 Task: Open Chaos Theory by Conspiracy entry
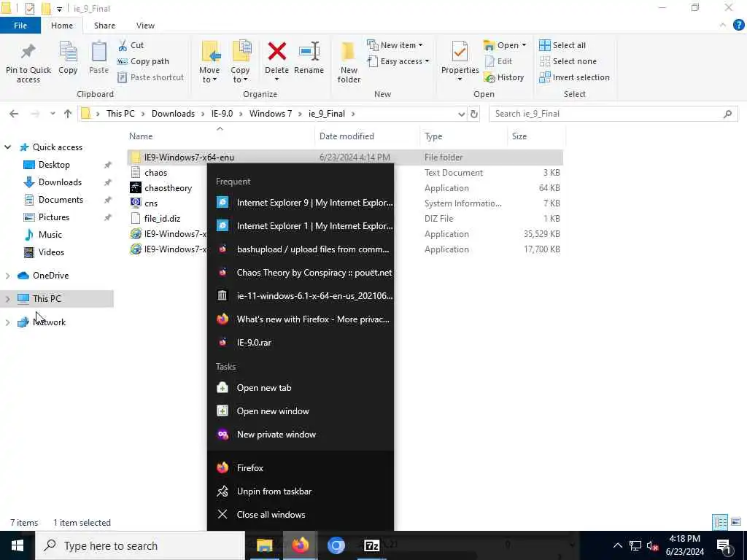coord(301,273)
